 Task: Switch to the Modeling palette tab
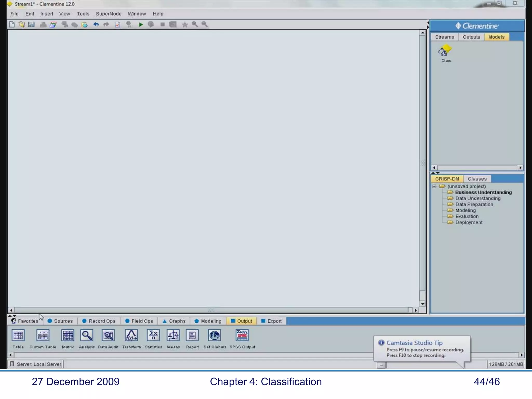click(x=208, y=321)
